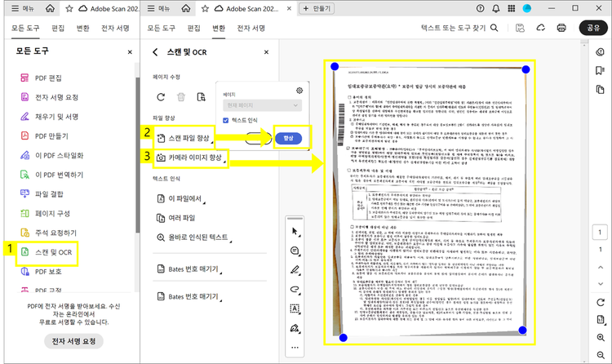Zoom in with magnifier plus icon
Viewport: 612px width, 364px height.
pyautogui.click(x=601, y=337)
